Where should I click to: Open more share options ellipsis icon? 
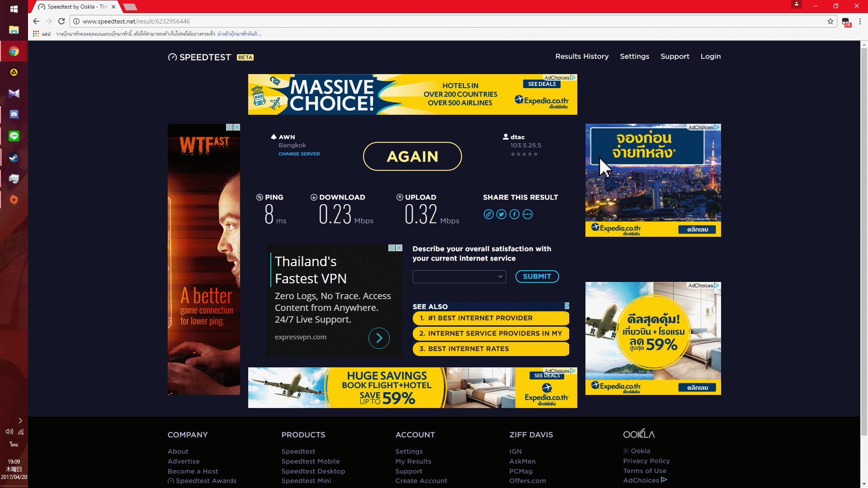[x=528, y=214]
